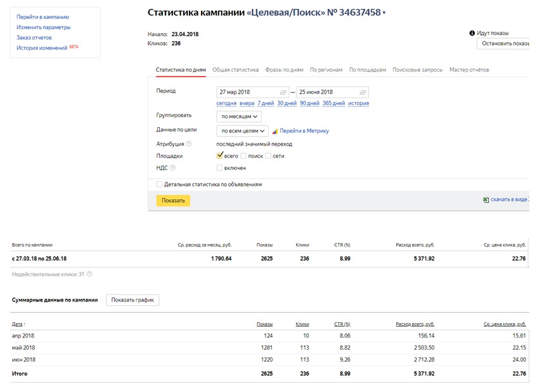Viewport: 542px width, 392px height.
Task: Click the Excel download icon
Action: pos(486,199)
